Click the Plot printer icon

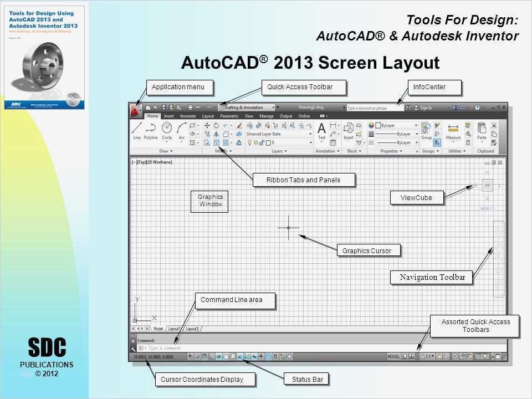[190, 108]
